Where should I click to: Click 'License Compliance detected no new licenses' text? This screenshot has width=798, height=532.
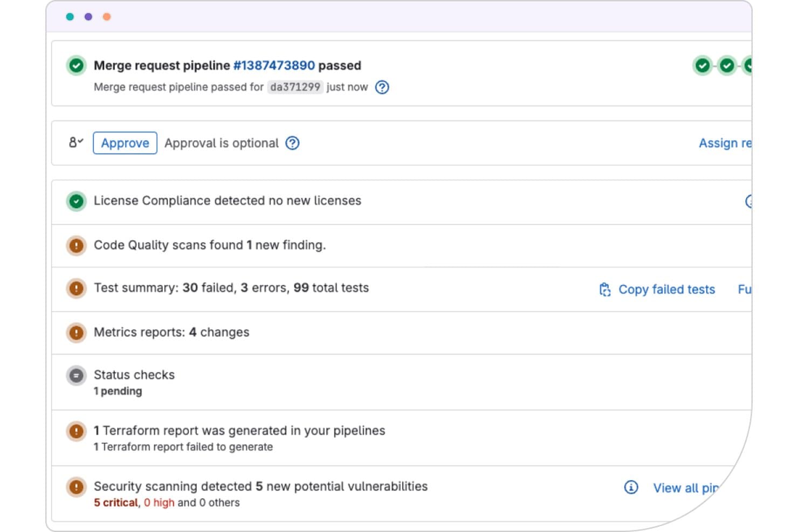228,201
